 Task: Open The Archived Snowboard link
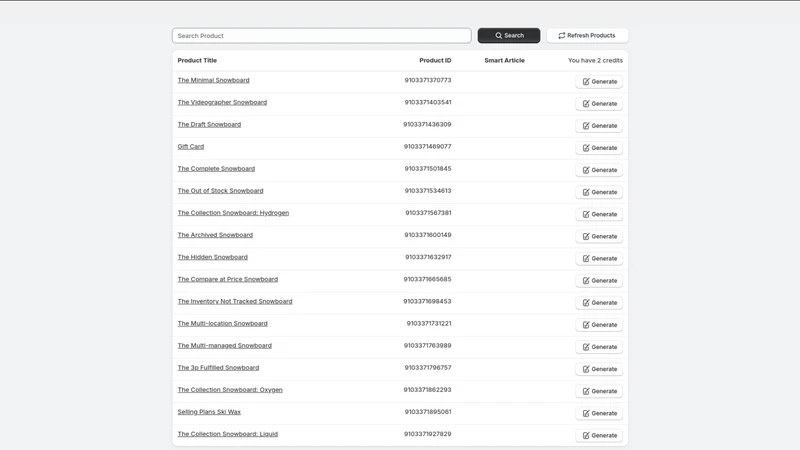click(215, 235)
